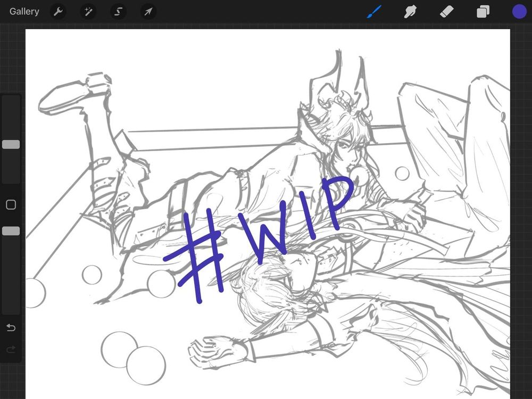Click the brush size slider handle
Screen dimensions: 532x399
tap(11, 144)
